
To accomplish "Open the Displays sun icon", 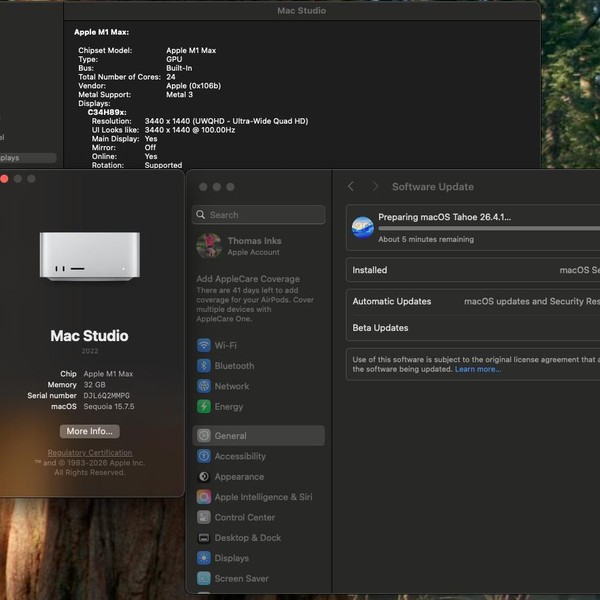I will (x=204, y=558).
